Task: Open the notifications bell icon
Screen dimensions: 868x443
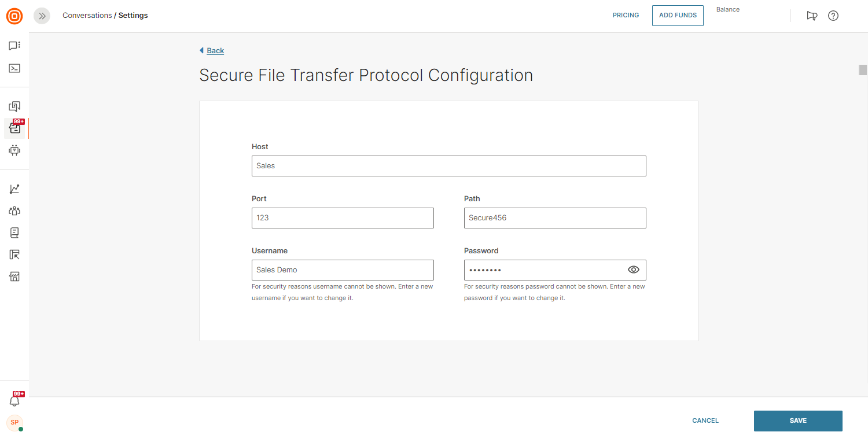Action: pos(14,400)
